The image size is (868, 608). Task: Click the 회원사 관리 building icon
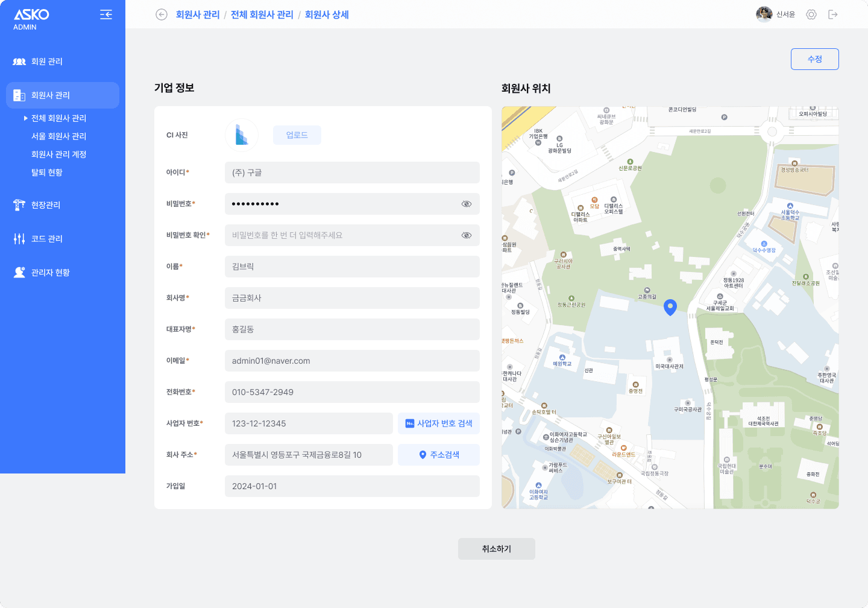[x=19, y=95]
